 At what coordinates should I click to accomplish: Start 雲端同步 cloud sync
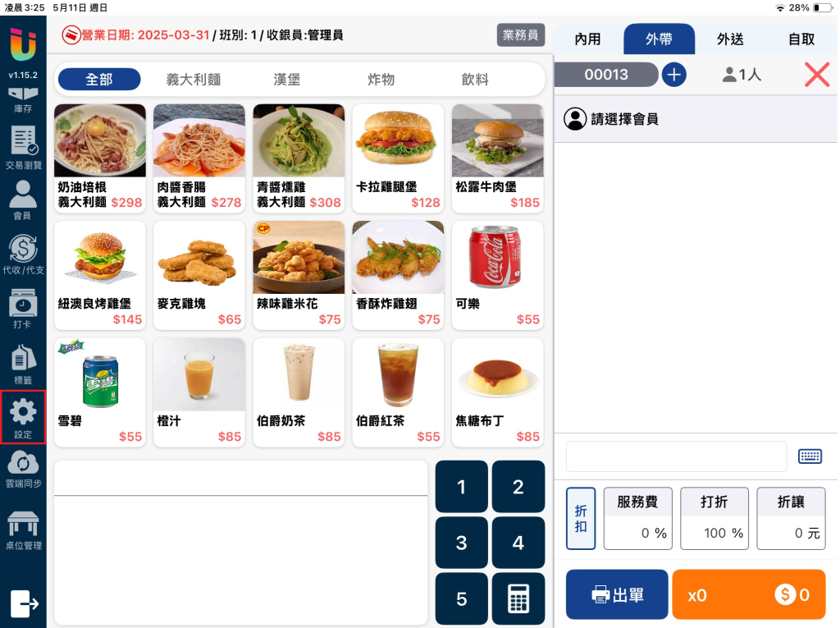(x=23, y=470)
